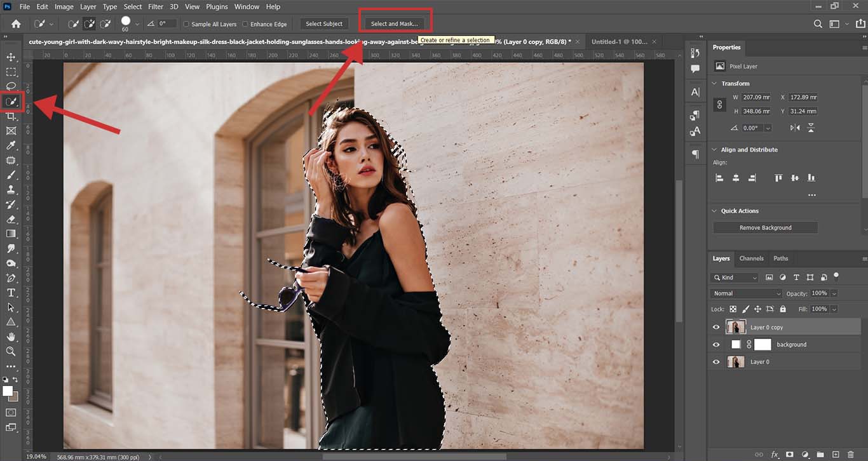Open the Layer menu

click(88, 7)
